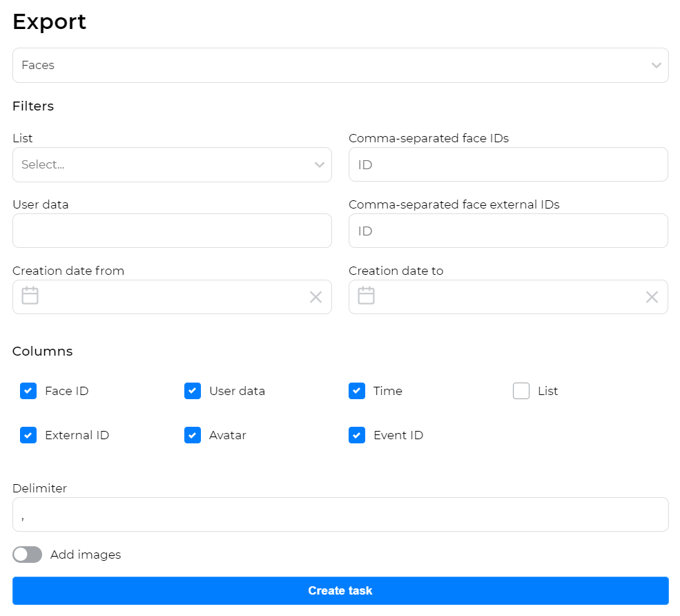Disable the External ID column
The height and width of the screenshot is (616, 680).
click(28, 435)
